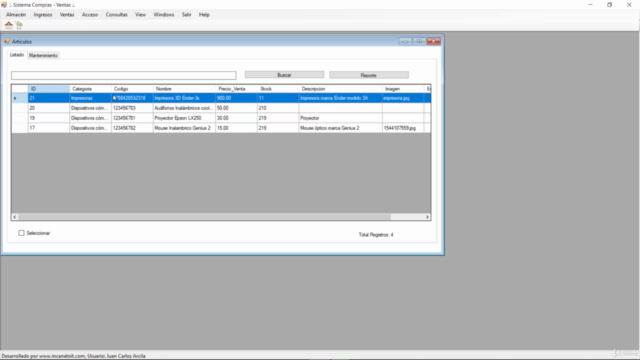640x360 pixels.
Task: Switch to the Mantenimiento tab
Action: click(43, 56)
